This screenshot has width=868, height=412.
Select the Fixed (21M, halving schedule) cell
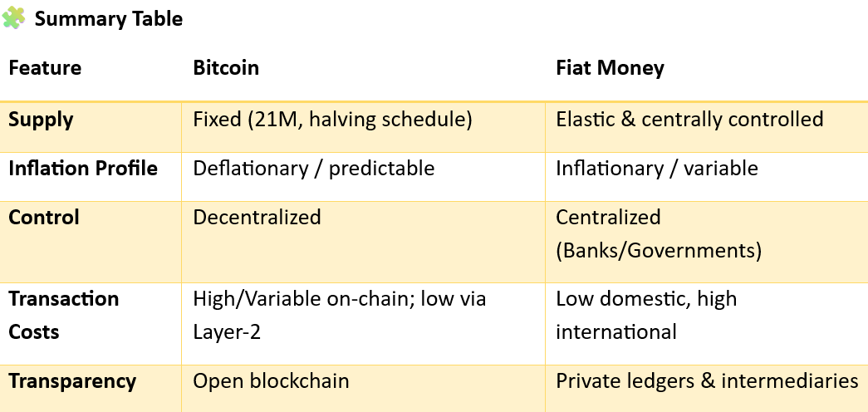pyautogui.click(x=332, y=120)
